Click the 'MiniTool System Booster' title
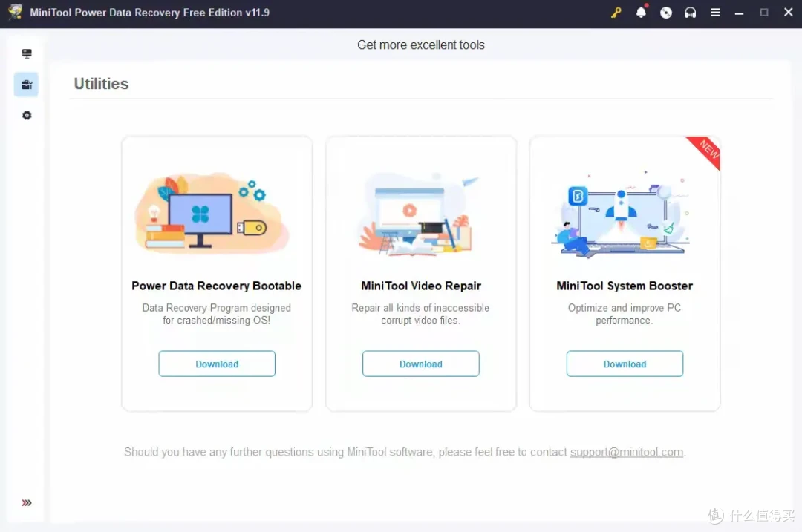 (625, 286)
